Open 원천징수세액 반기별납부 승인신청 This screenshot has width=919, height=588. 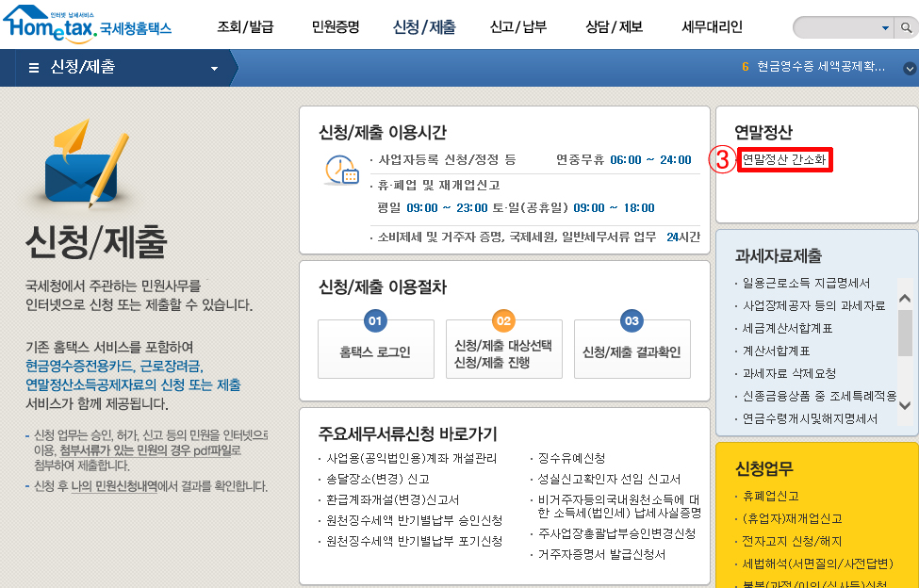[414, 521]
